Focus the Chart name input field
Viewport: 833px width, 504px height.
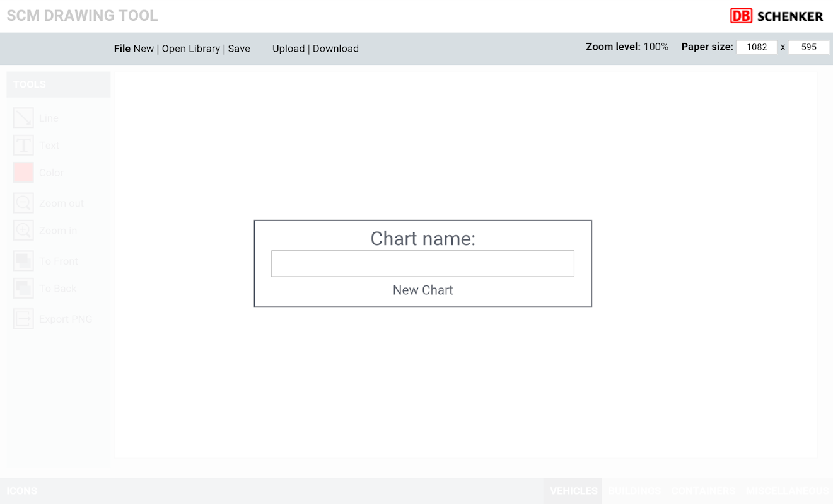(422, 263)
